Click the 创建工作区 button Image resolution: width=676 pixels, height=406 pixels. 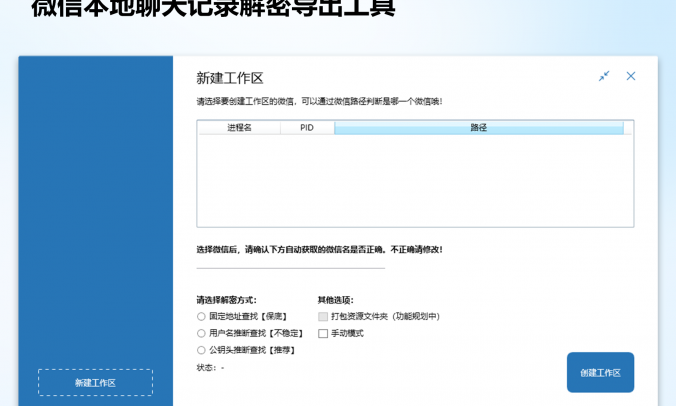pyautogui.click(x=600, y=372)
